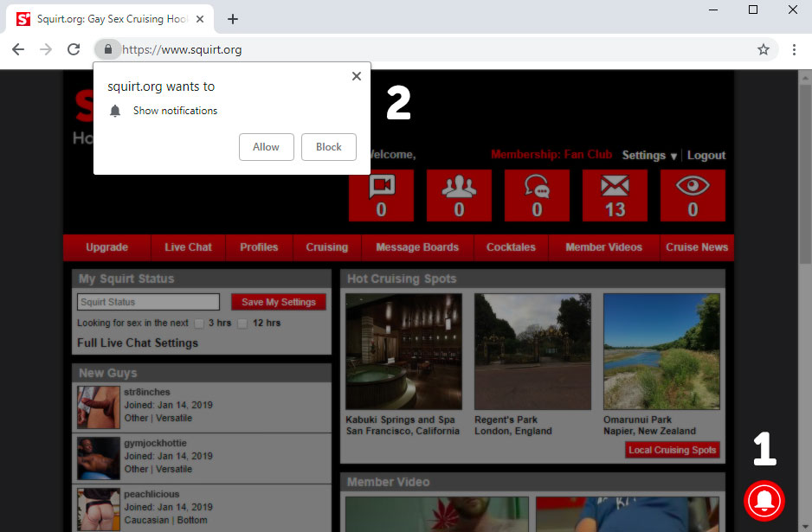
Task: Save status with Save My Settings
Action: point(279,302)
